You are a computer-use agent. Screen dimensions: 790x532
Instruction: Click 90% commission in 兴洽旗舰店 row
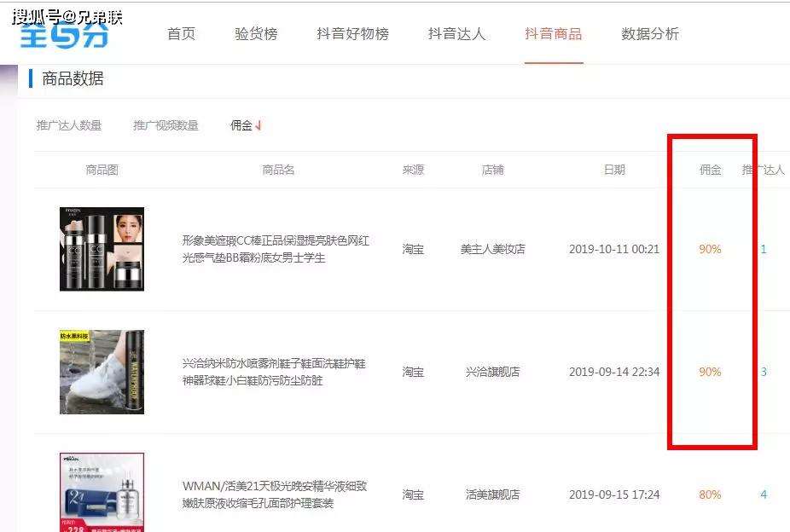pyautogui.click(x=710, y=372)
